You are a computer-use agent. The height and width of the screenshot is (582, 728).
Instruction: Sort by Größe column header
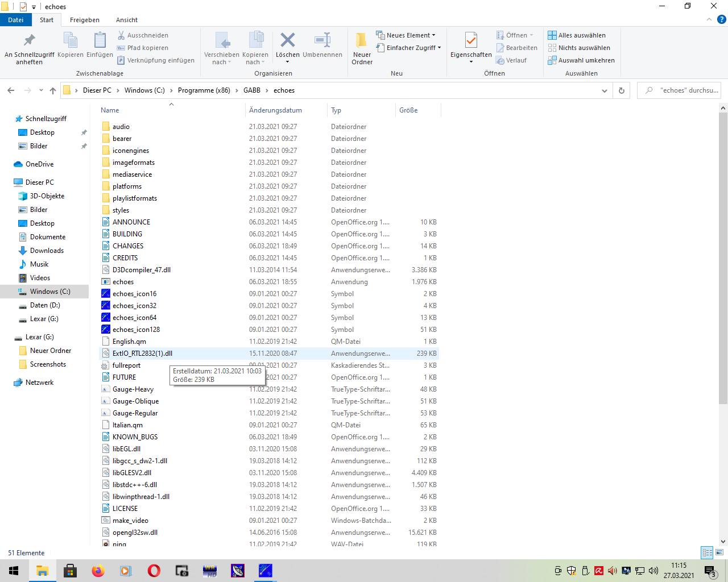click(x=417, y=110)
